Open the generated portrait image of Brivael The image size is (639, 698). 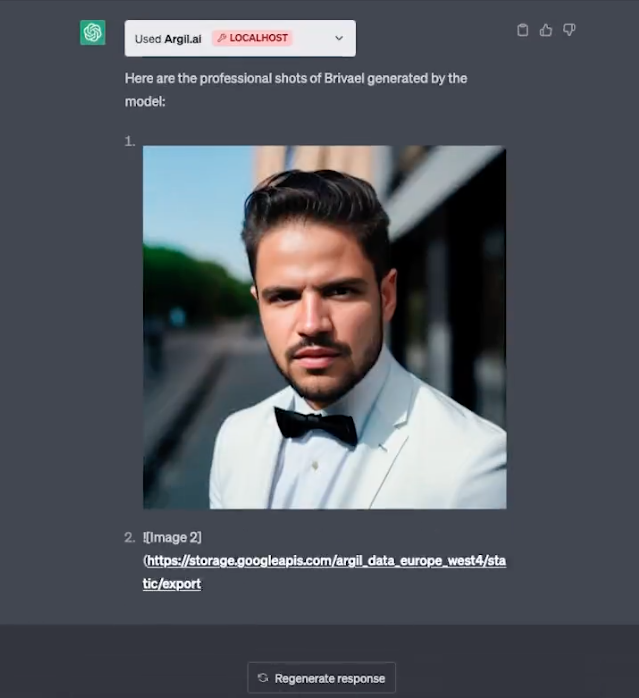coord(324,327)
